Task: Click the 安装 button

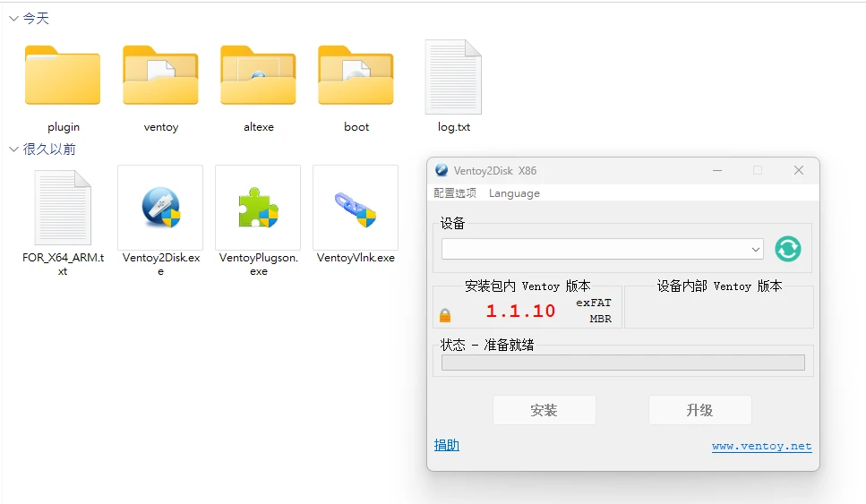Action: pyautogui.click(x=544, y=410)
